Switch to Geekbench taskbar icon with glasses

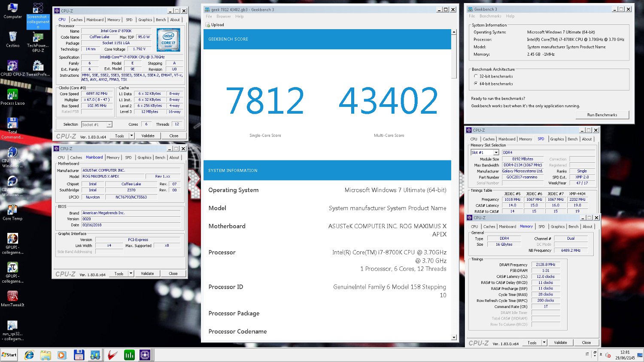(95, 355)
